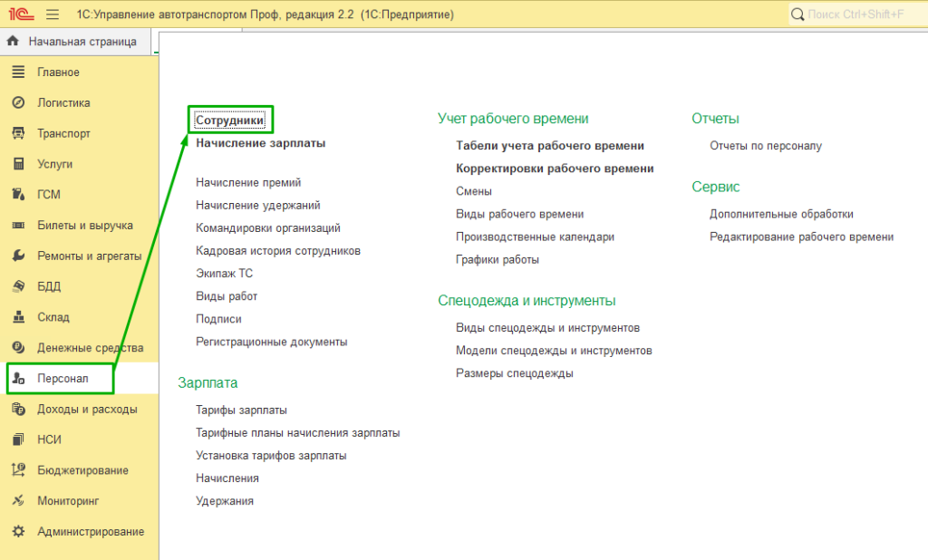Open Начисление зарплаты

260,142
